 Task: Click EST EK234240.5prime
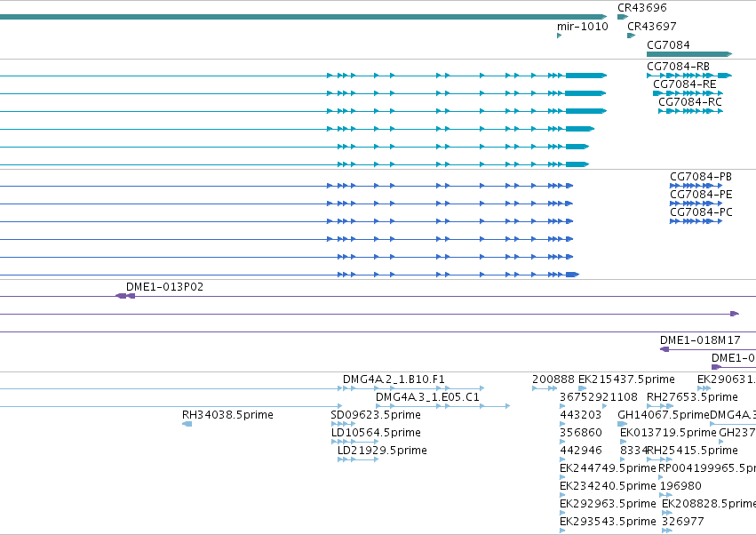point(562,495)
